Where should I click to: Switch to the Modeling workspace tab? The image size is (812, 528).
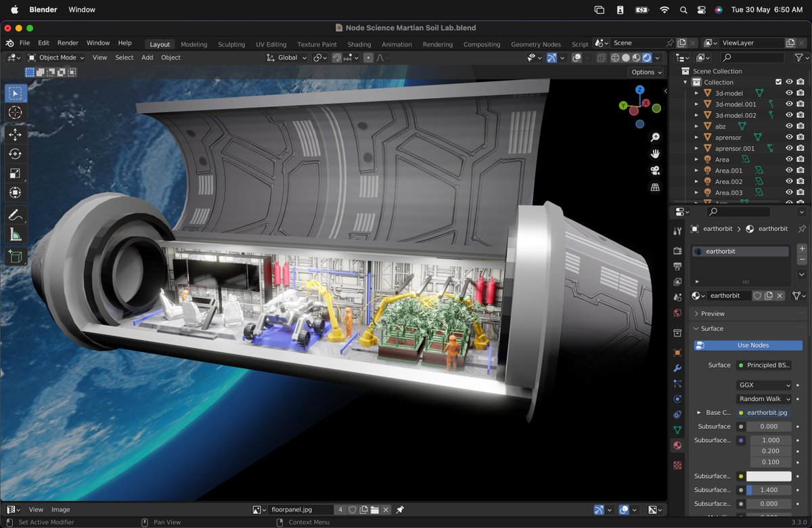(194, 45)
